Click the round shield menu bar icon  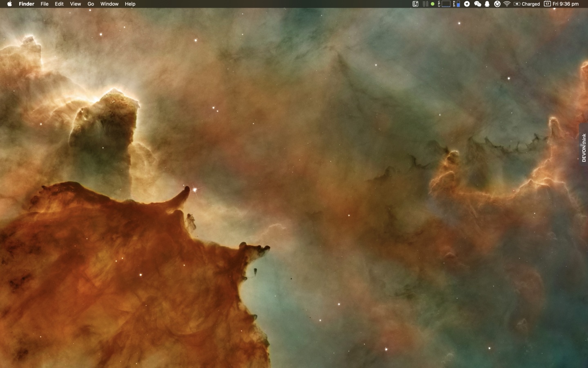[x=497, y=4]
